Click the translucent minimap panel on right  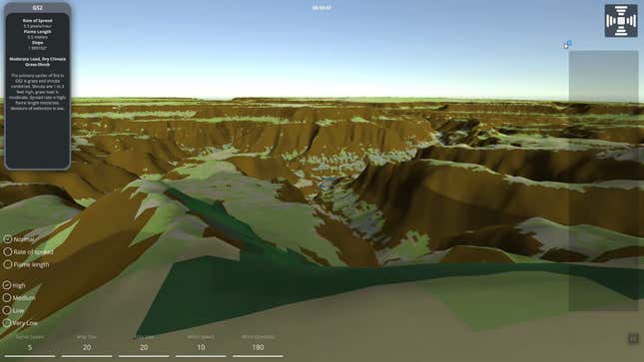[603, 181]
